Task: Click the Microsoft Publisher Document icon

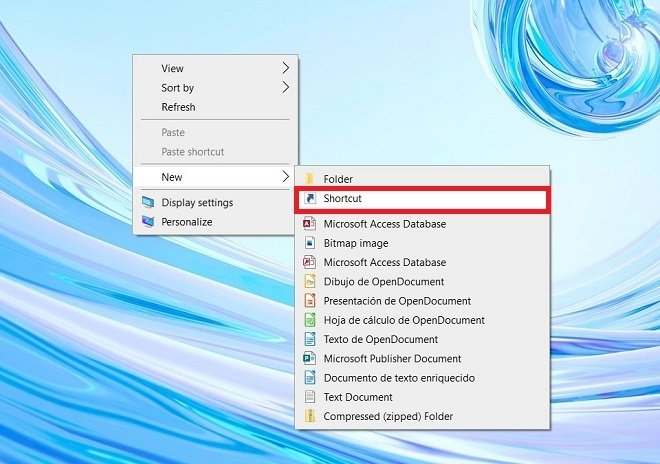Action: click(309, 358)
